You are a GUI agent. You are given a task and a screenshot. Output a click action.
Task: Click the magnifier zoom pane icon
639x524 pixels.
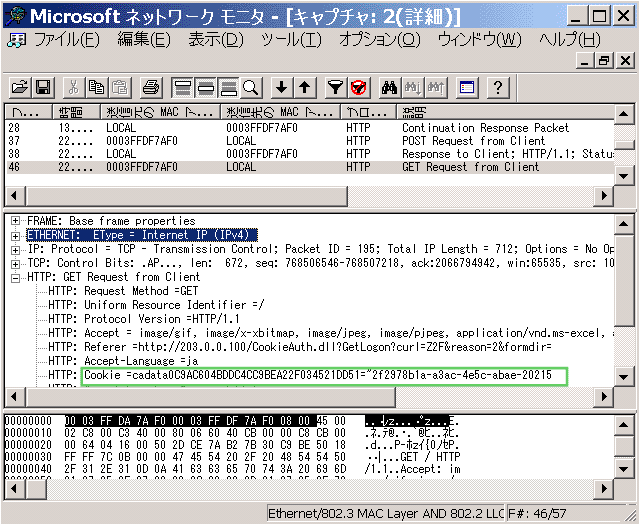(x=251, y=88)
